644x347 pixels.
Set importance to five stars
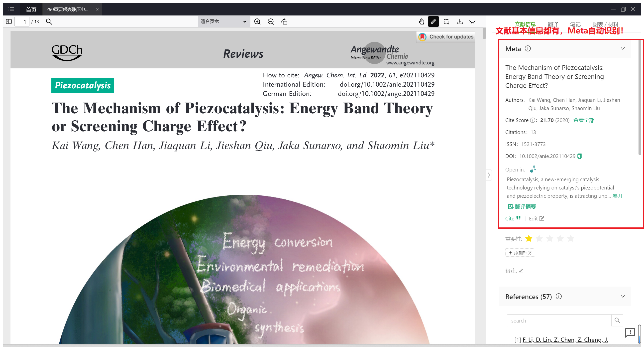click(x=570, y=239)
